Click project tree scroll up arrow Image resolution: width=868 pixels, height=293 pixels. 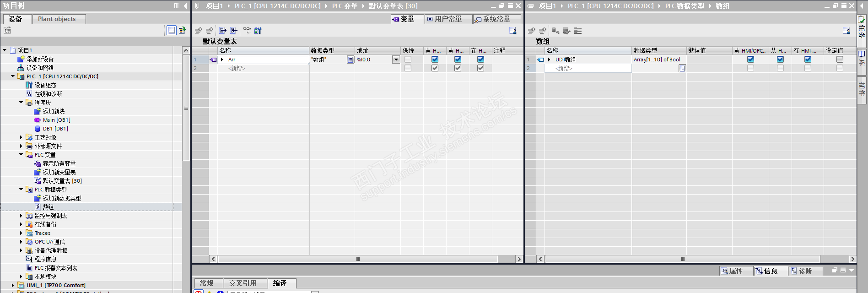[186, 50]
